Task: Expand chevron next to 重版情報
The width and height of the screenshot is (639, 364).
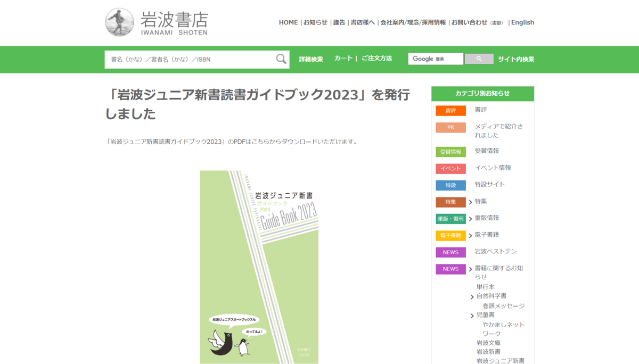Action: [x=471, y=219]
